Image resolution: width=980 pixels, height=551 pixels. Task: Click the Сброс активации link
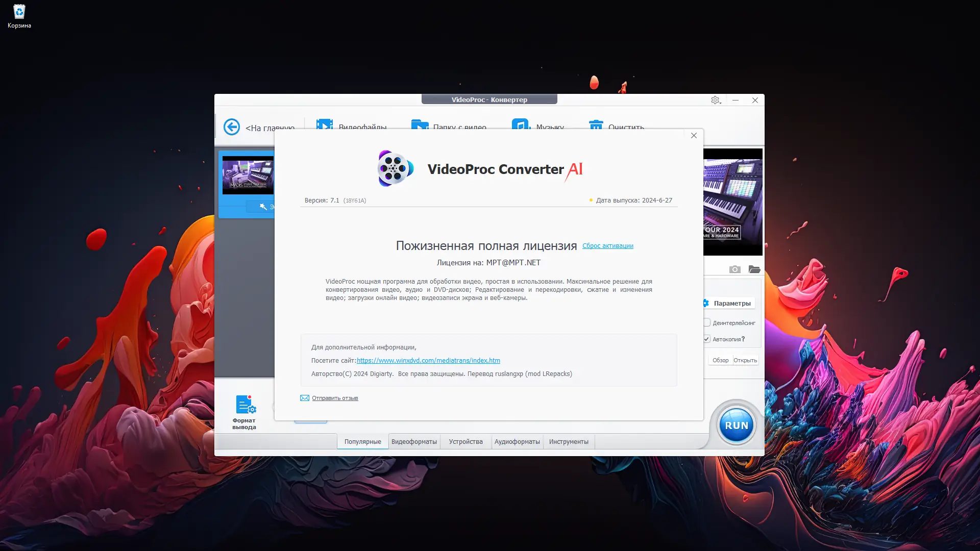(x=607, y=246)
